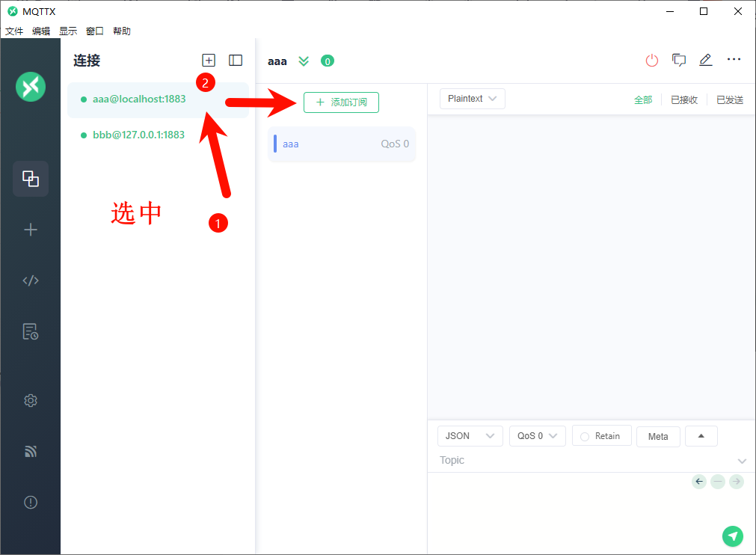Click the blue color bar of aaa subscription

pos(275,144)
